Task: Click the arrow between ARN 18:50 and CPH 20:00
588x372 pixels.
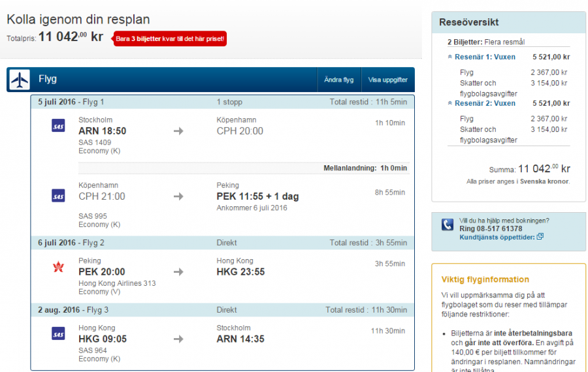Action: (178, 131)
